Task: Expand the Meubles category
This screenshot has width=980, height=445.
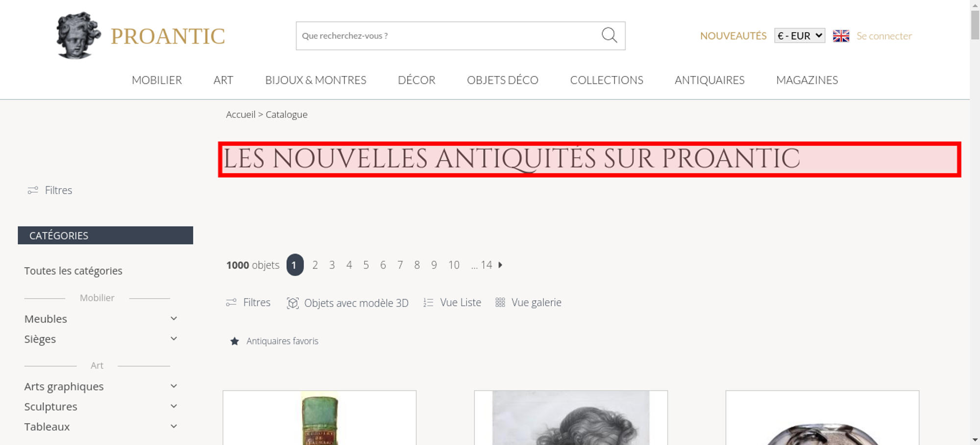Action: [173, 319]
